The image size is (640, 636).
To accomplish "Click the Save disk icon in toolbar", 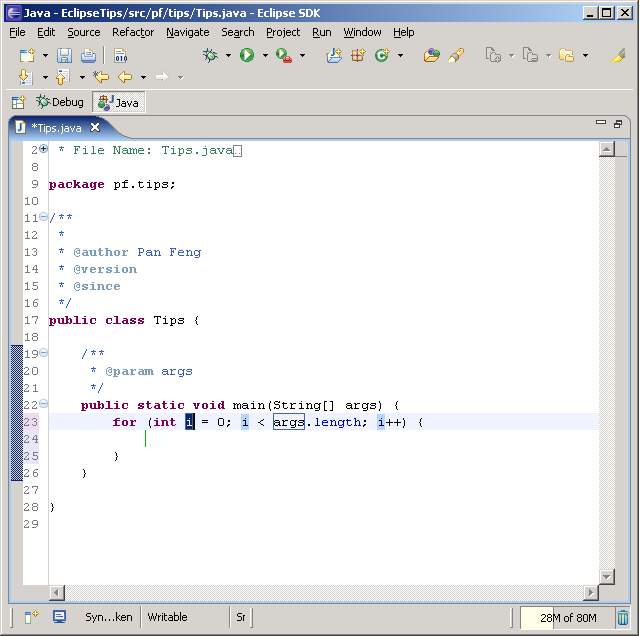I will (64, 56).
